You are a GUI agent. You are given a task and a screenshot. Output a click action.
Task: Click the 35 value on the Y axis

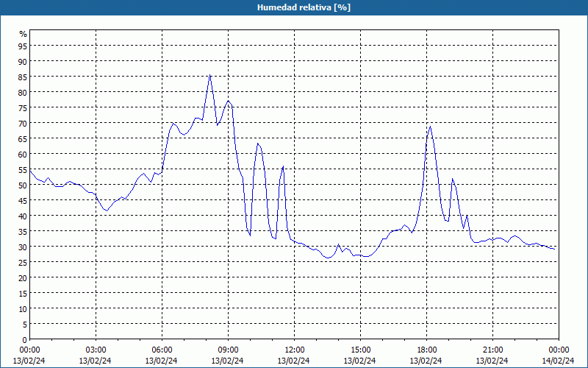pyautogui.click(x=23, y=231)
